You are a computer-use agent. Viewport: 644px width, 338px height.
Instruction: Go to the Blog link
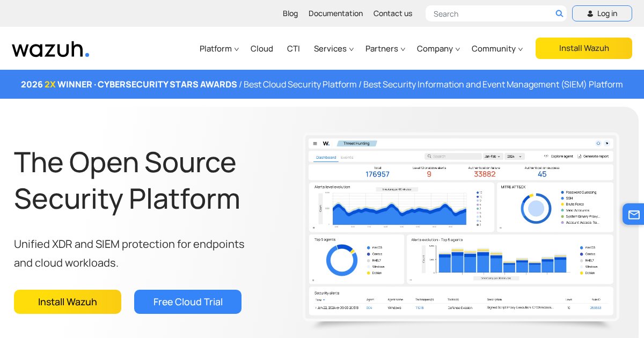click(x=290, y=13)
